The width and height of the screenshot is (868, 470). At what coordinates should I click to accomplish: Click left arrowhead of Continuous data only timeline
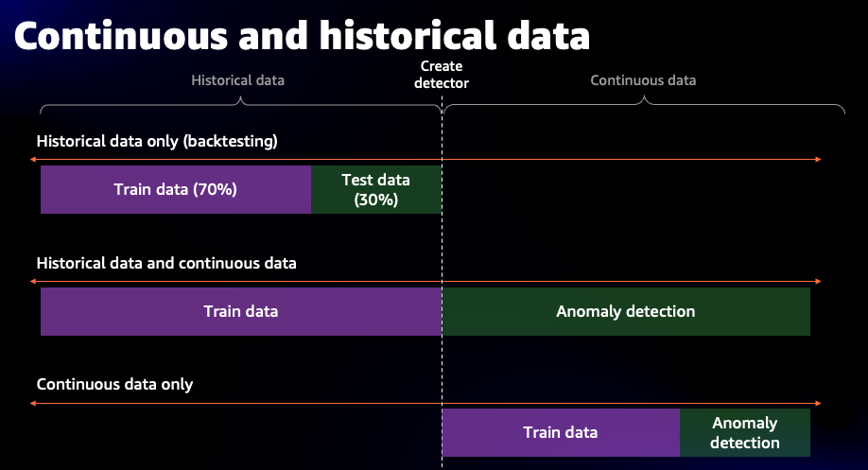[x=33, y=403]
